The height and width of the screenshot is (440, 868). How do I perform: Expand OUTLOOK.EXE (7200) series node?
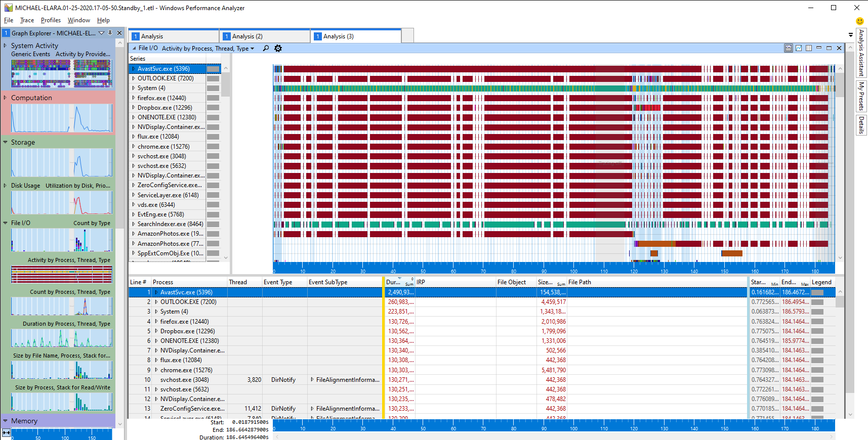click(134, 78)
